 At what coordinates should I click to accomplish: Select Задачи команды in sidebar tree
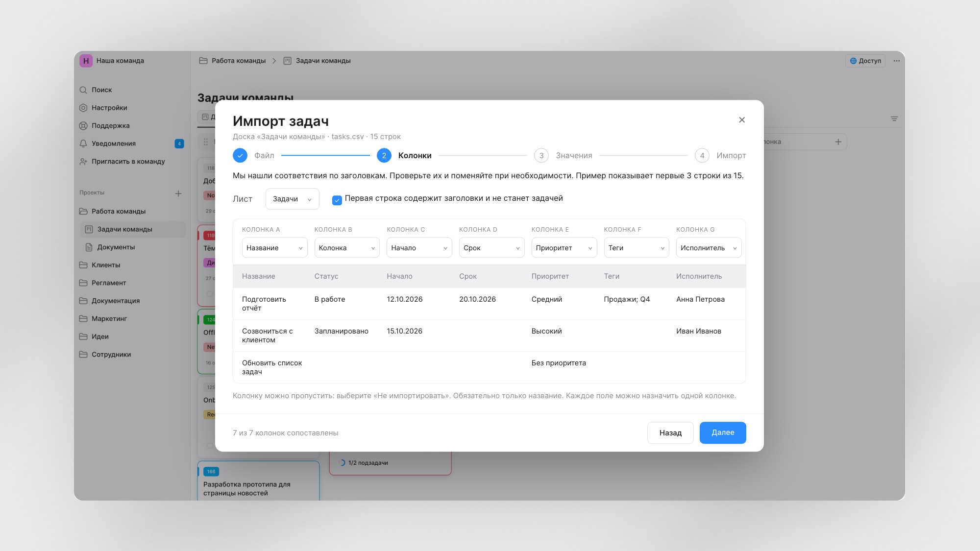click(133, 229)
